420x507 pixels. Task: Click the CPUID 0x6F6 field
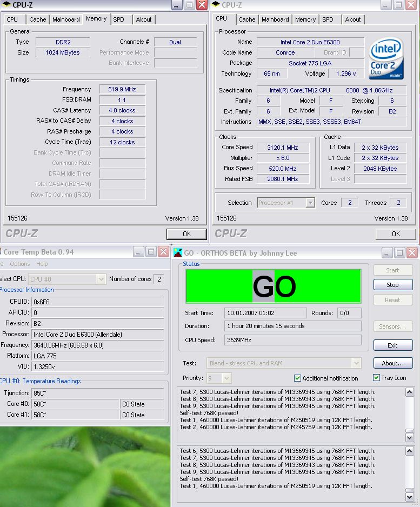98,302
